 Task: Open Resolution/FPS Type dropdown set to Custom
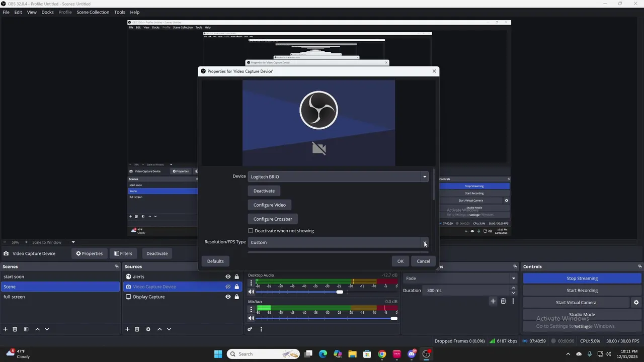pos(338,242)
